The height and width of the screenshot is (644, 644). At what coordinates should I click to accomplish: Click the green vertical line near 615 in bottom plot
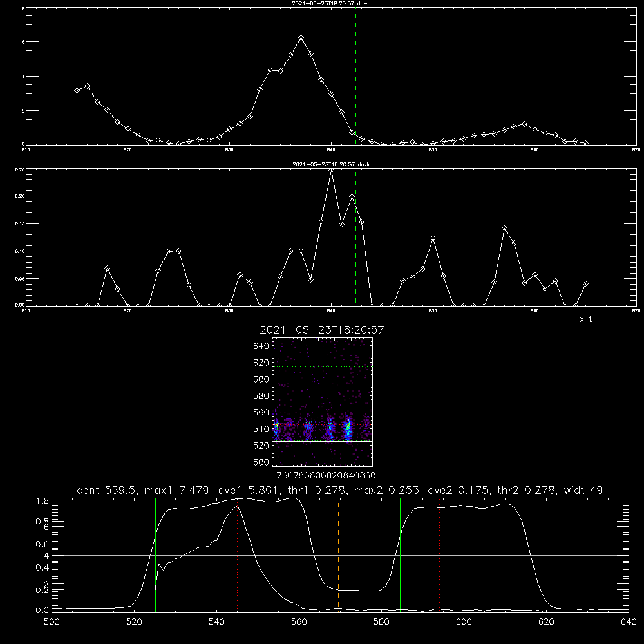tap(526, 555)
